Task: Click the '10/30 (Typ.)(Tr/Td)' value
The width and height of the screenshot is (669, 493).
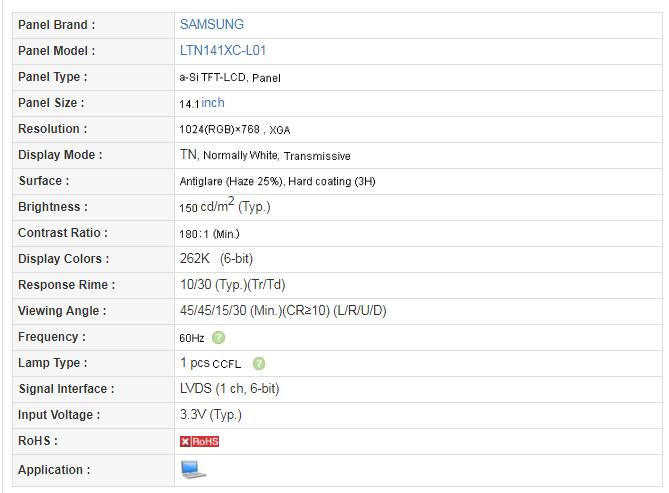Action: [233, 285]
